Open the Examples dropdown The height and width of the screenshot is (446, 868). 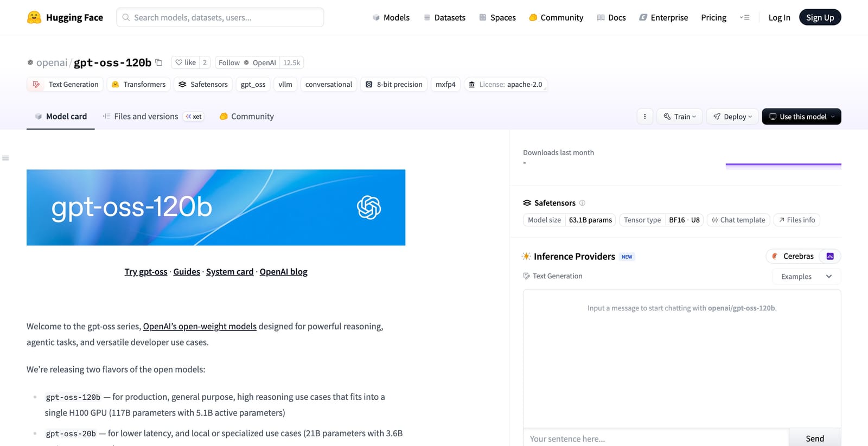[806, 276]
